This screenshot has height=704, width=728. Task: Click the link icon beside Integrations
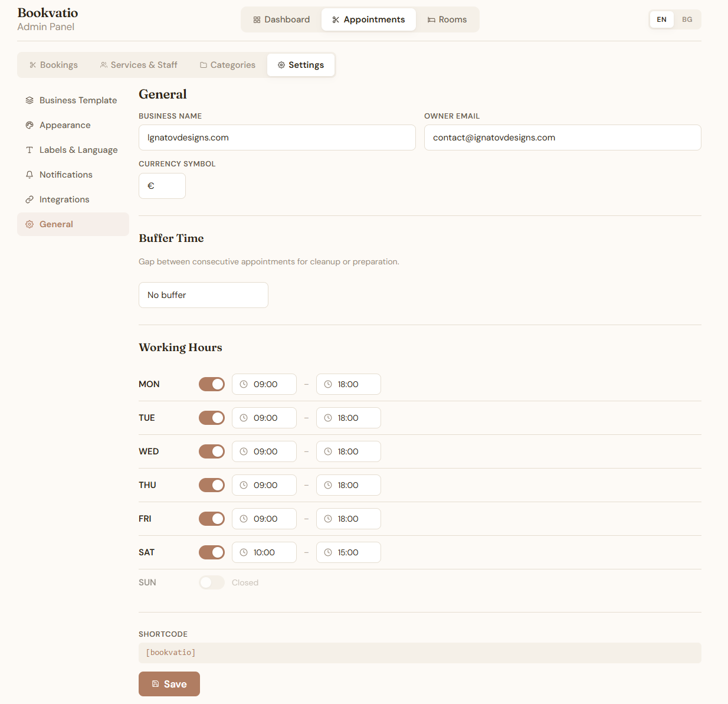pyautogui.click(x=29, y=199)
